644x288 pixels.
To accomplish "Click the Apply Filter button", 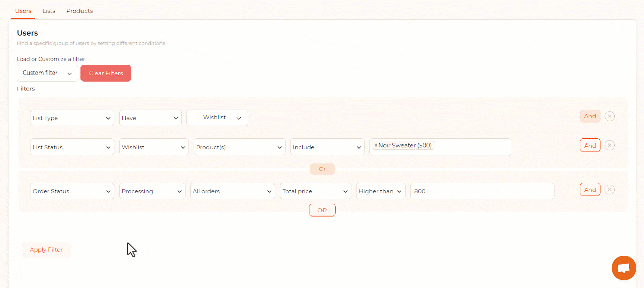I will tap(46, 250).
